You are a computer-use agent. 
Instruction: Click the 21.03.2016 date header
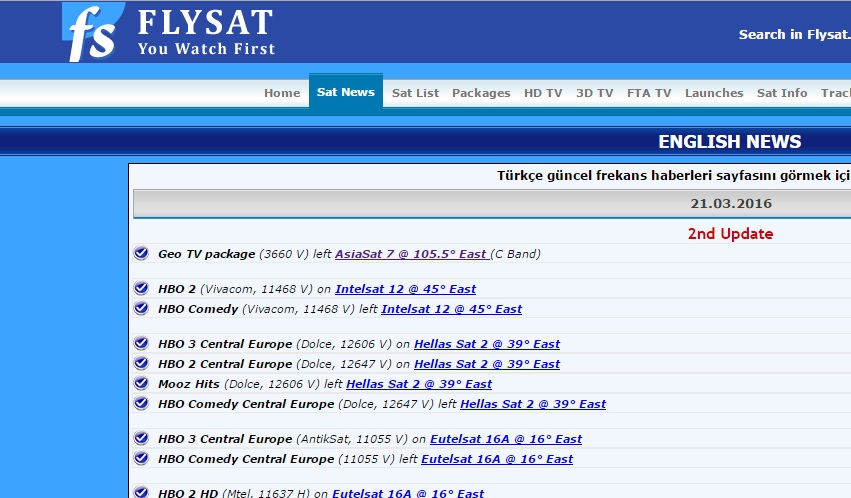tap(731, 203)
